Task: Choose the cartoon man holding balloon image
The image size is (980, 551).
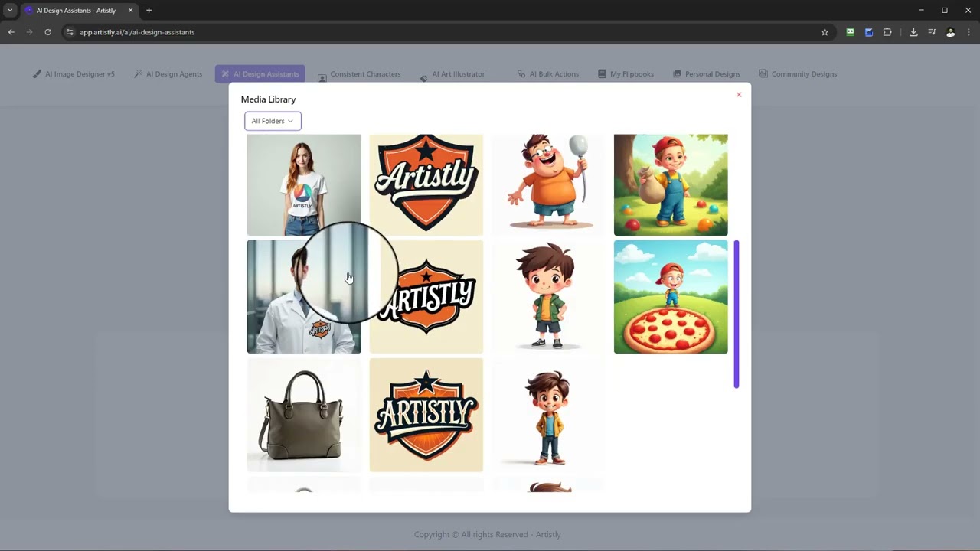Action: [548, 184]
